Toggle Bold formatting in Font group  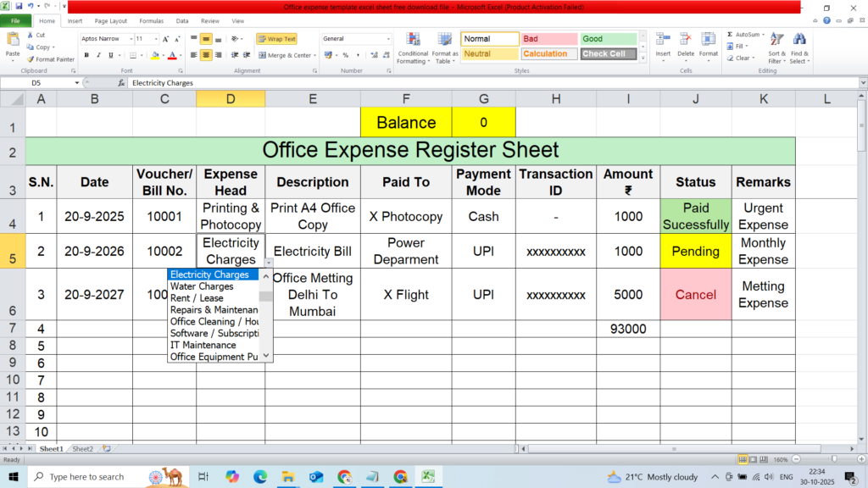pos(86,55)
